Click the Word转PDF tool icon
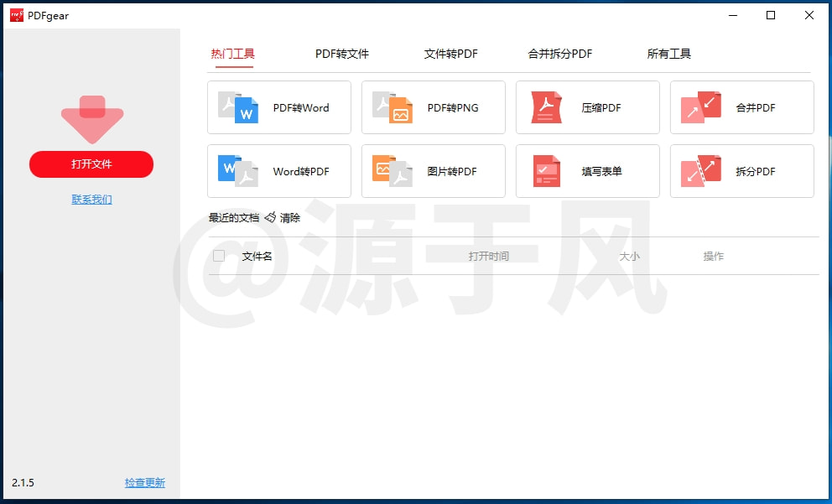 238,171
